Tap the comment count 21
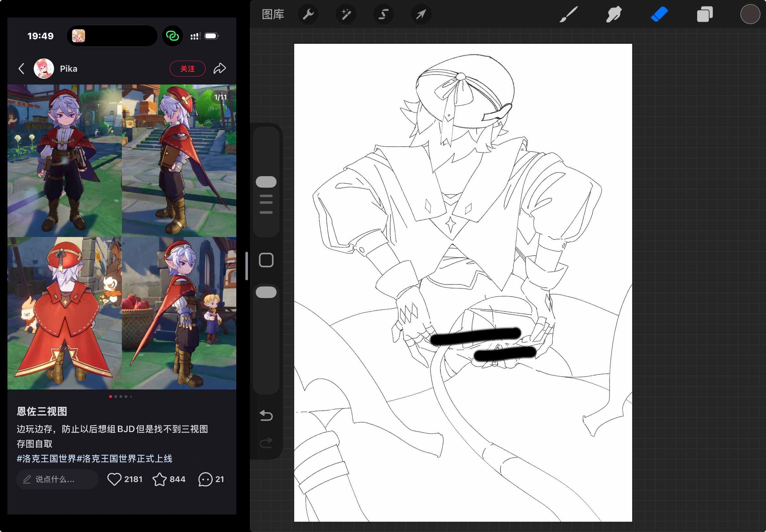 pos(219,479)
